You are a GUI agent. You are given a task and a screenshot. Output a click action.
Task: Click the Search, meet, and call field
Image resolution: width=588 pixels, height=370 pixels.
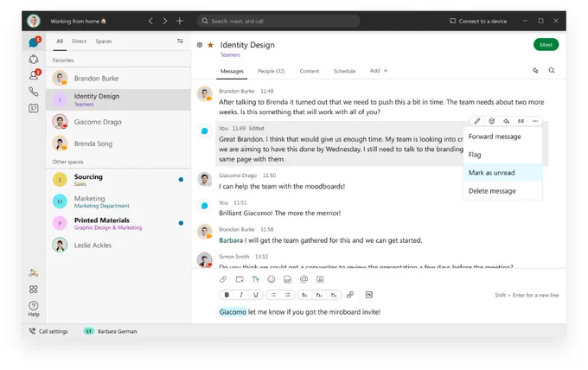[278, 21]
